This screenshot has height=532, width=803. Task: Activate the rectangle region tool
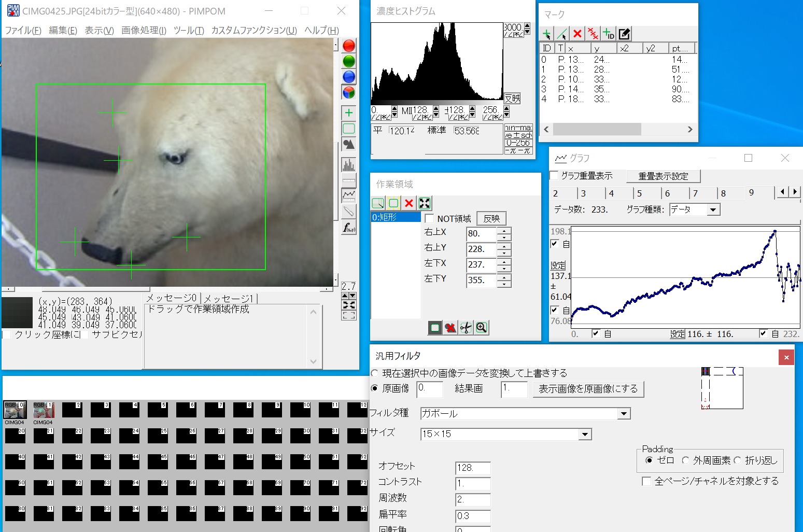point(348,128)
